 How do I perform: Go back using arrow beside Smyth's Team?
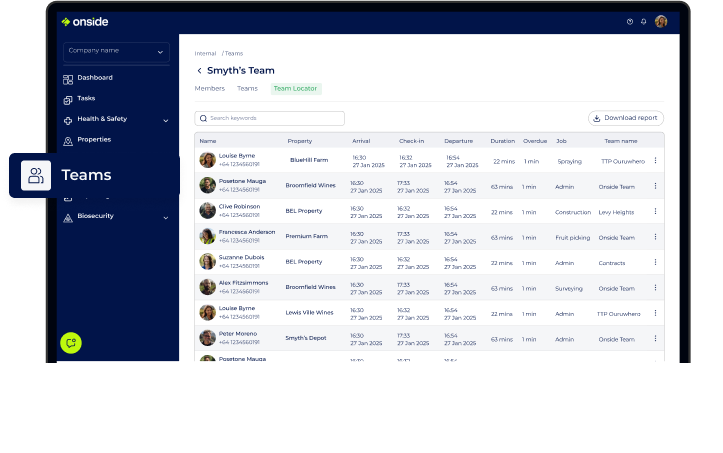point(199,71)
